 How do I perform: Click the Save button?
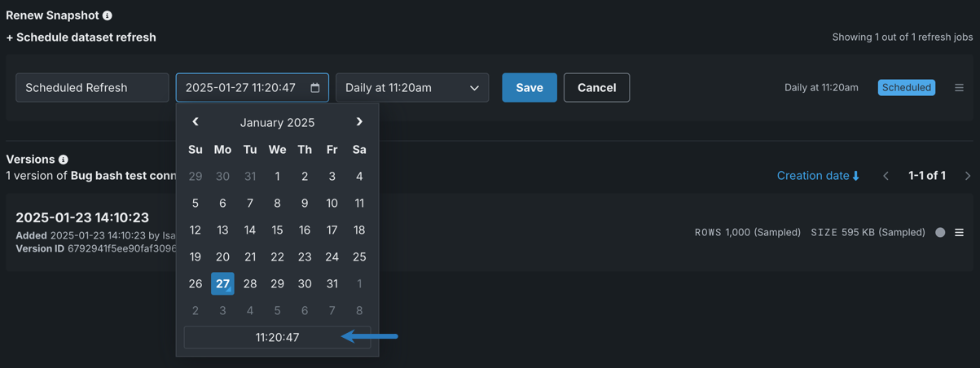(530, 88)
